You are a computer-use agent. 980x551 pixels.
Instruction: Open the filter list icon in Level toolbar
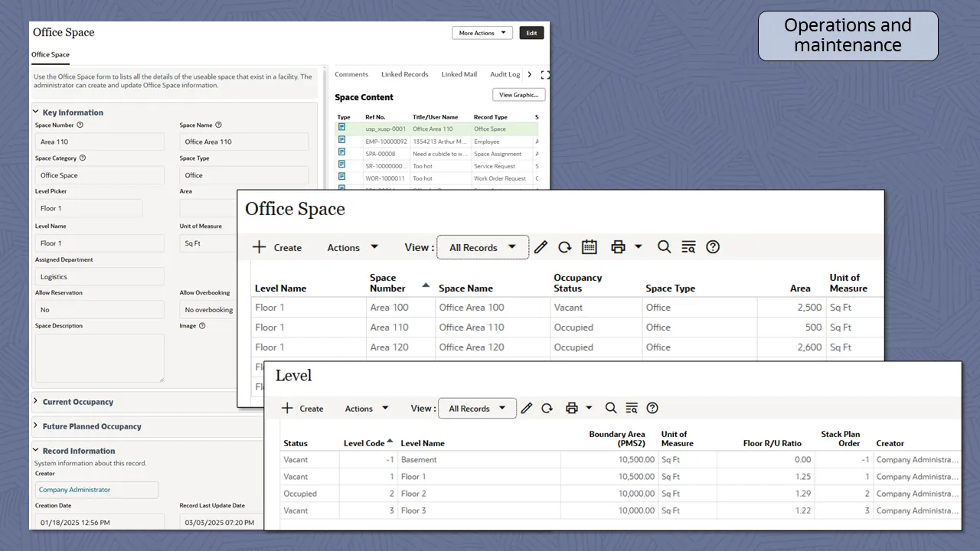coord(631,408)
